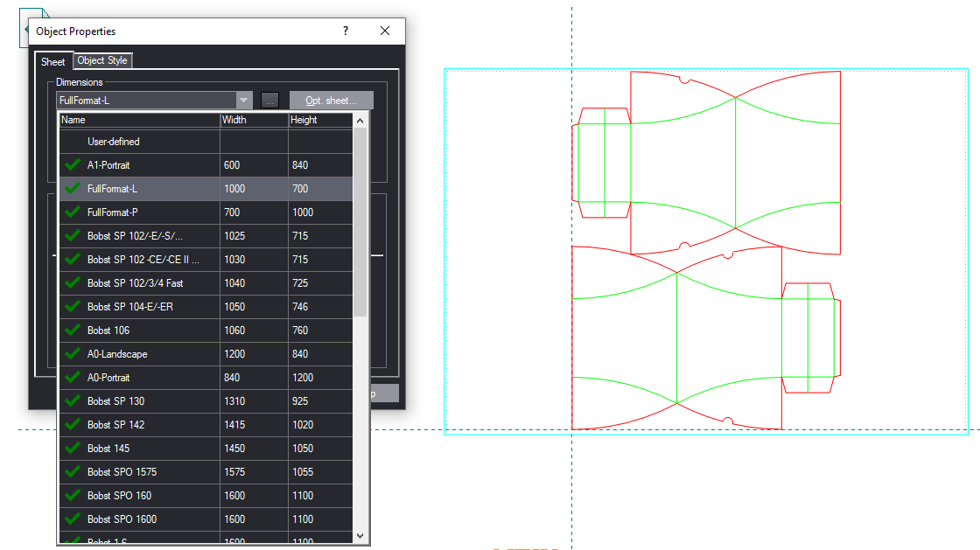Select the Bobst SPO 1575 format

tap(122, 472)
